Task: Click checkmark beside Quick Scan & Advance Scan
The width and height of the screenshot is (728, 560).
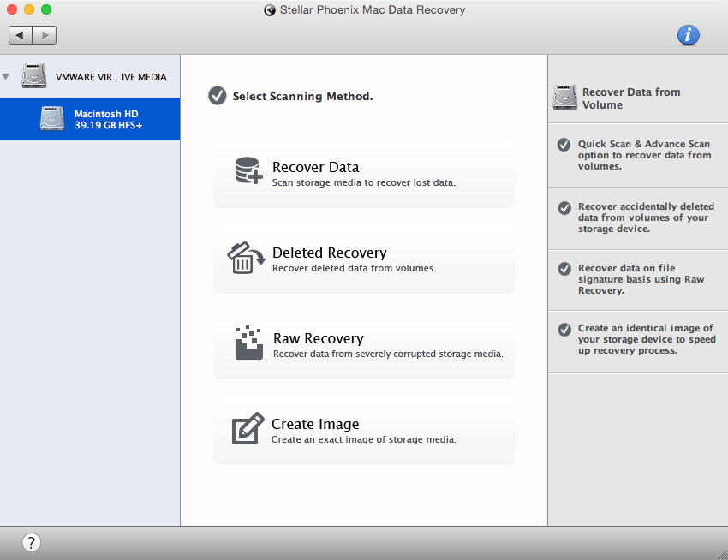Action: click(564, 145)
